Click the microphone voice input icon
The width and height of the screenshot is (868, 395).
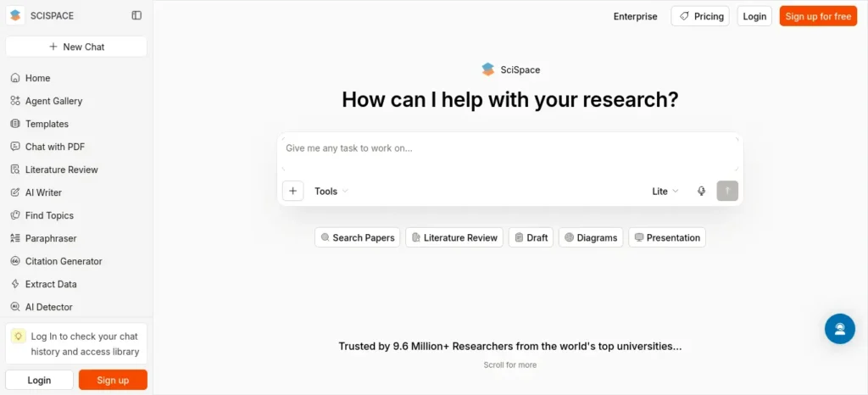pos(701,191)
